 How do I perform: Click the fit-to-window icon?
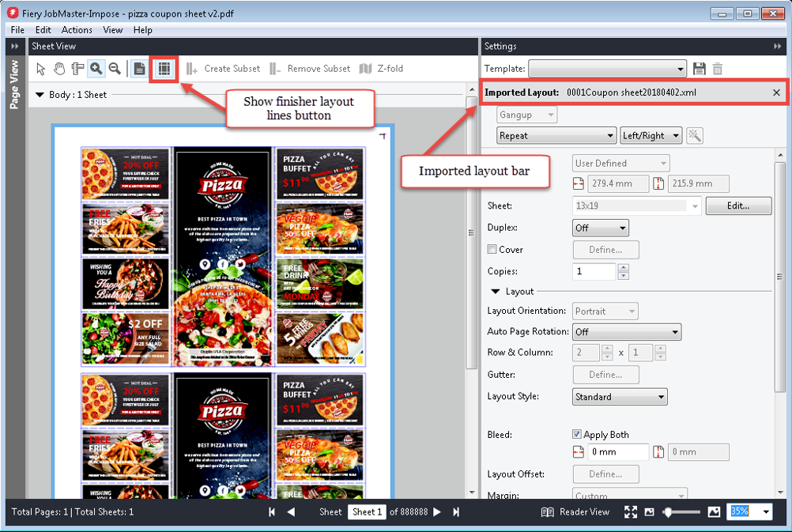[631, 512]
